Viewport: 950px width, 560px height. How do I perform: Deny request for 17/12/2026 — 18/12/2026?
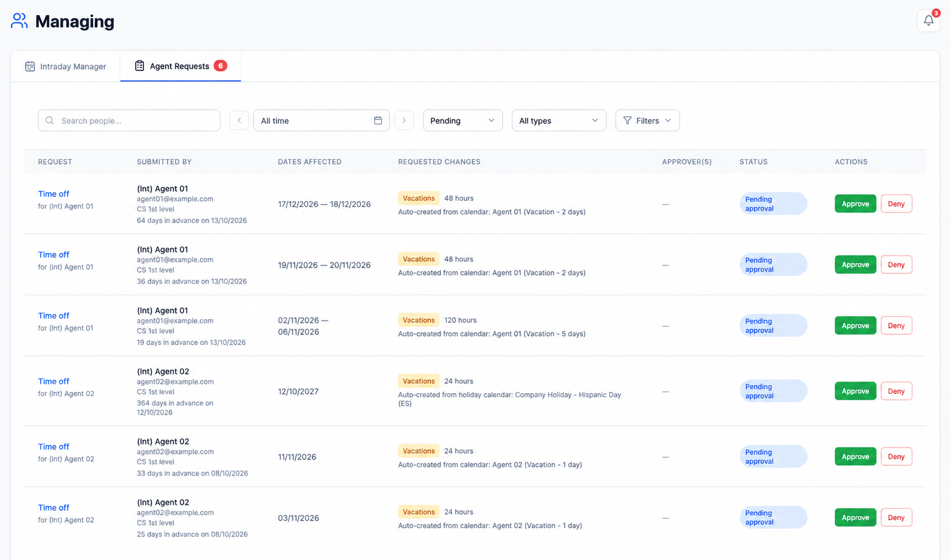(x=896, y=204)
